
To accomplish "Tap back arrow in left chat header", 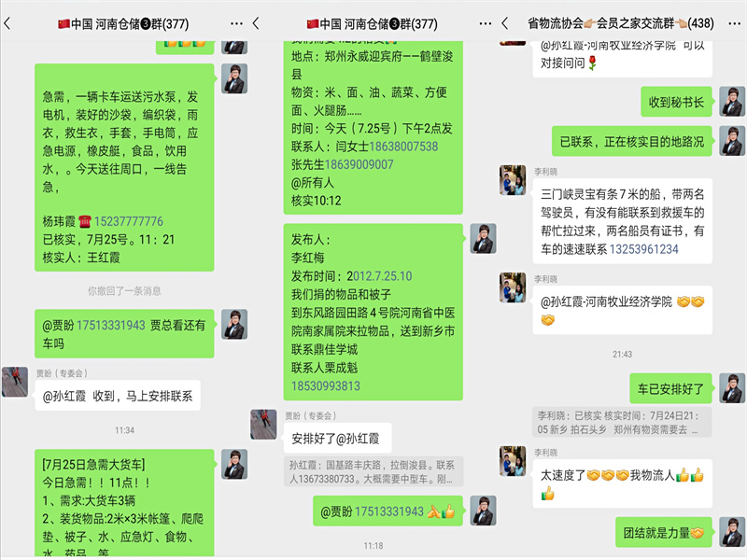I will 7,22.
